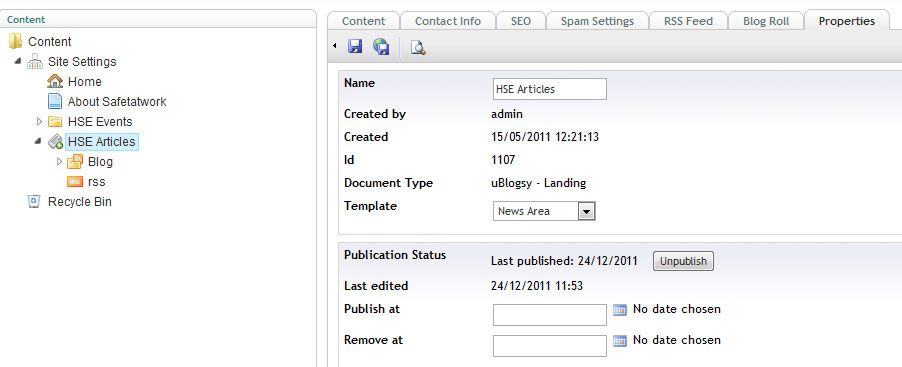Click the small toolbar collapse arrow
Image resolution: width=902 pixels, height=367 pixels.
335,46
